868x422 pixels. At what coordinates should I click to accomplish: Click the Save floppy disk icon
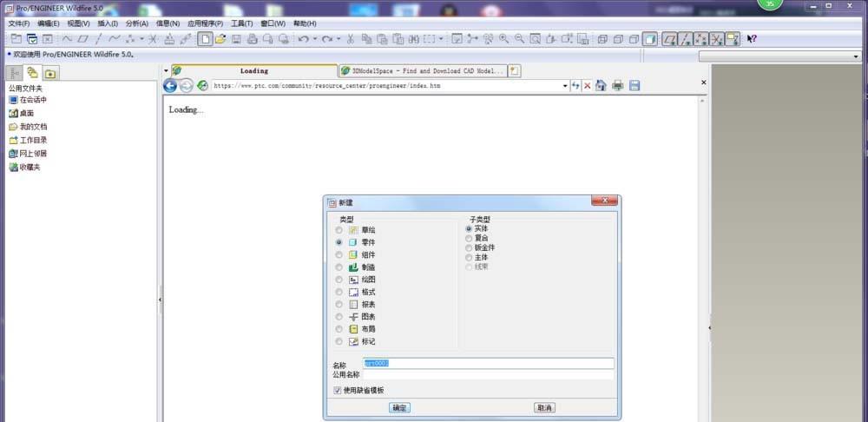[236, 39]
